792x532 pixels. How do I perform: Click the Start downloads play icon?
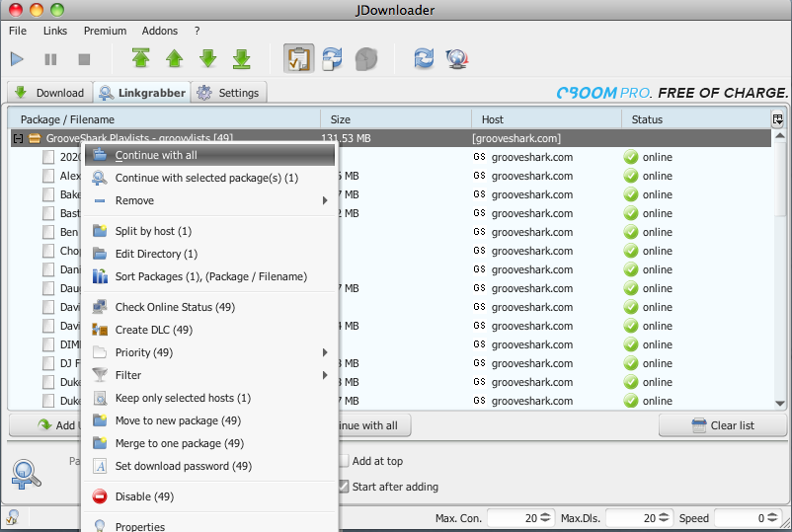click(18, 59)
